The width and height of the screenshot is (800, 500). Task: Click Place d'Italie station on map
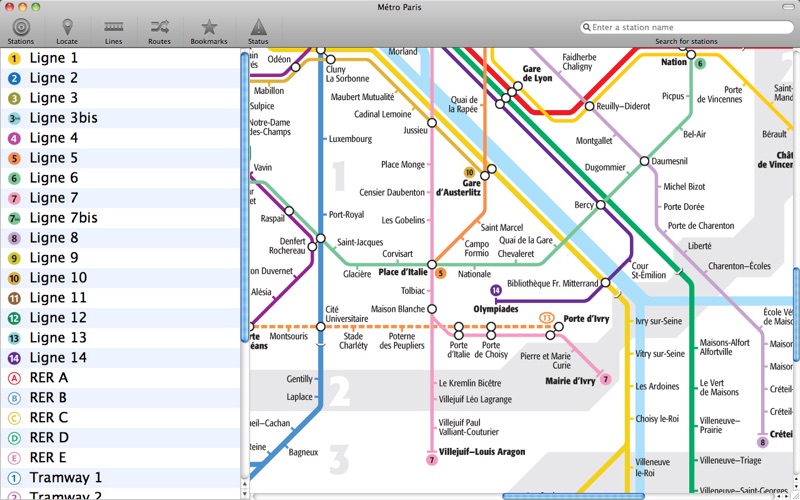pyautogui.click(x=432, y=264)
